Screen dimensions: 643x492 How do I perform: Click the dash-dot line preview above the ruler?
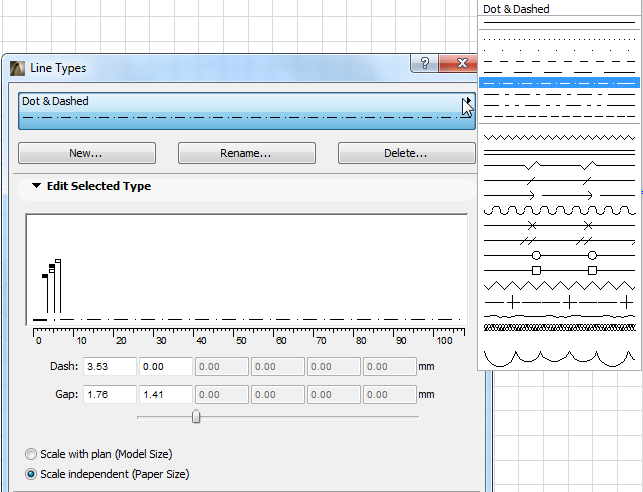click(x=247, y=319)
